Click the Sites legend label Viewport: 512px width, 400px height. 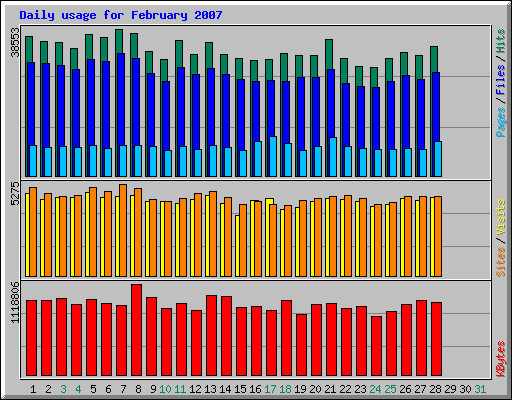500,262
